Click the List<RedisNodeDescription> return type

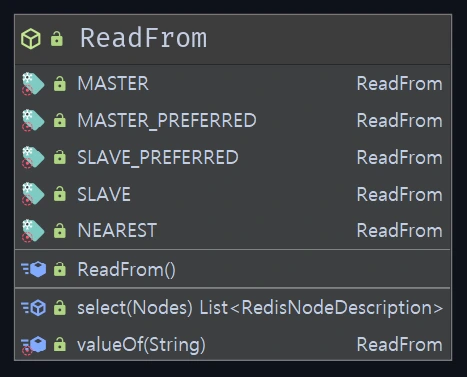pyautogui.click(x=321, y=308)
